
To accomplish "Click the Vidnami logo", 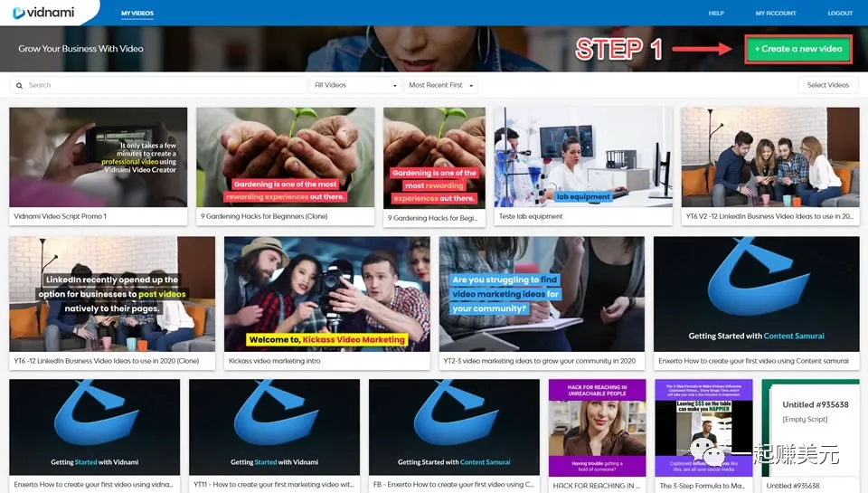I will pos(43,12).
